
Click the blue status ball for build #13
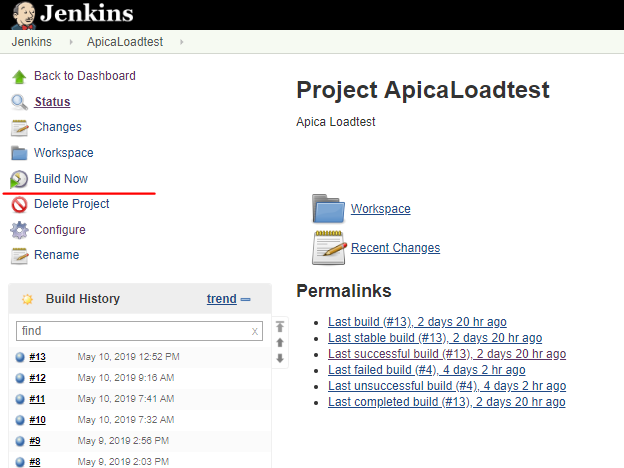click(20, 357)
